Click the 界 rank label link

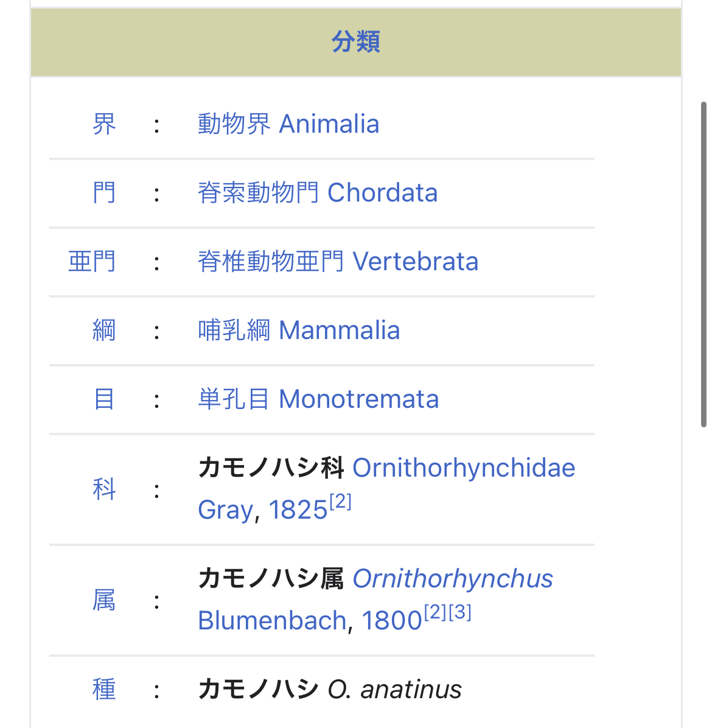click(x=104, y=124)
